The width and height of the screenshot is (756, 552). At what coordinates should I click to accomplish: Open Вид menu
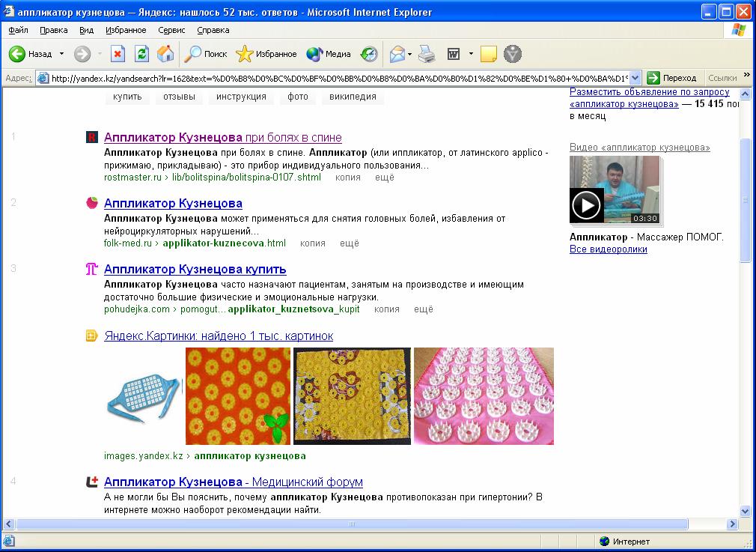click(86, 30)
